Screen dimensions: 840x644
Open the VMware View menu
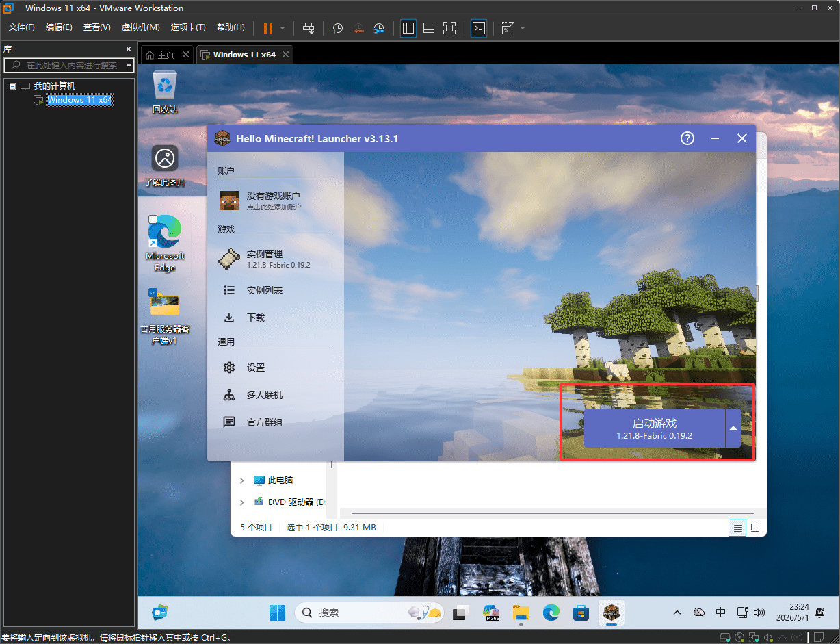click(x=96, y=27)
